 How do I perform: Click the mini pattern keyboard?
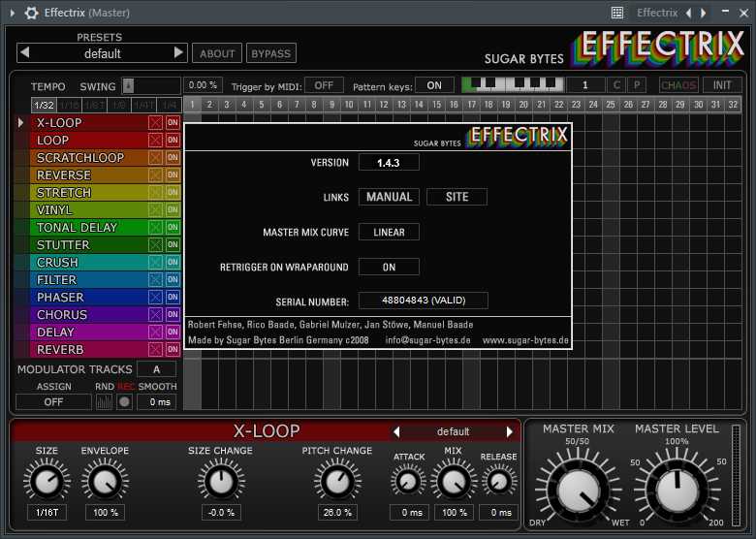513,85
